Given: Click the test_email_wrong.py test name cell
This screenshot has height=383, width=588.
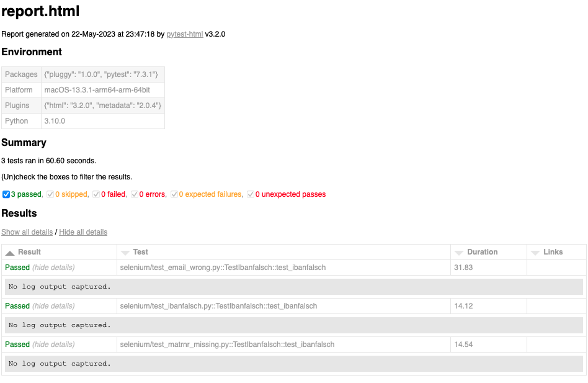Looking at the screenshot, I should click(284, 268).
